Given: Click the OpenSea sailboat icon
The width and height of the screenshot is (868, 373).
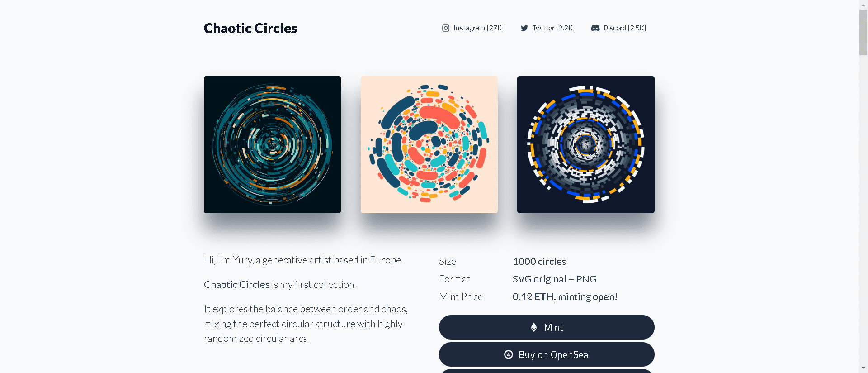Looking at the screenshot, I should click(x=508, y=354).
